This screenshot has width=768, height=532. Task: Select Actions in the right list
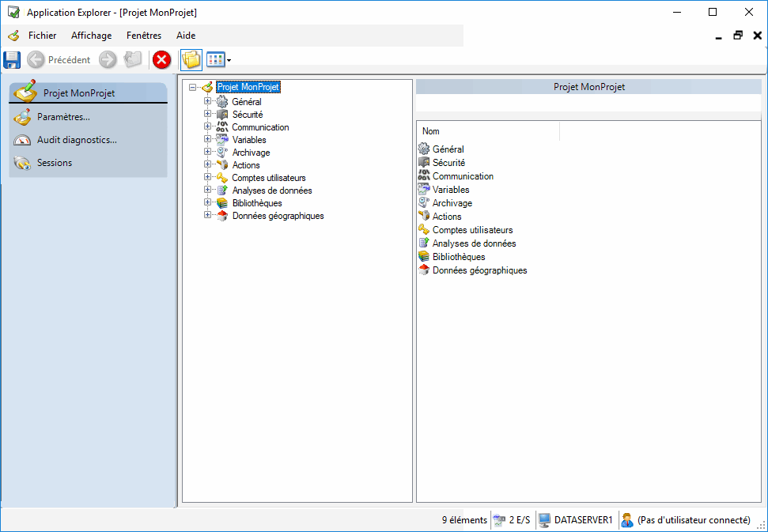[447, 217]
